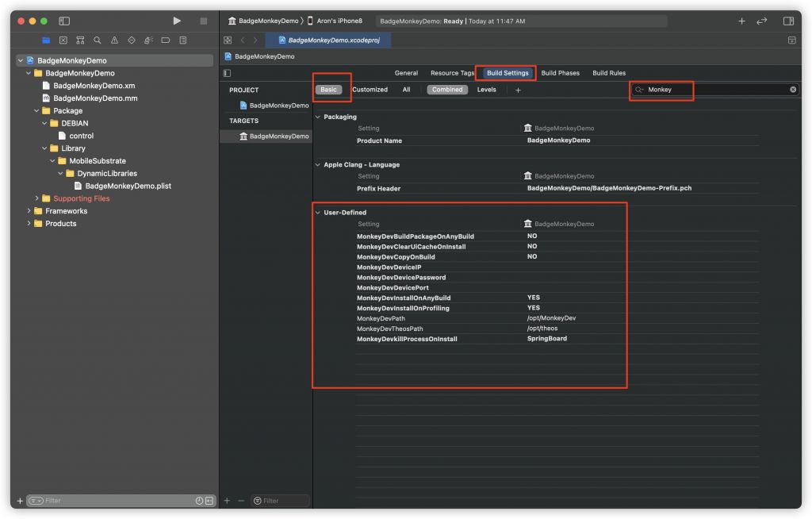The width and height of the screenshot is (812, 519).
Task: Select the Customized filter
Action: 370,90
